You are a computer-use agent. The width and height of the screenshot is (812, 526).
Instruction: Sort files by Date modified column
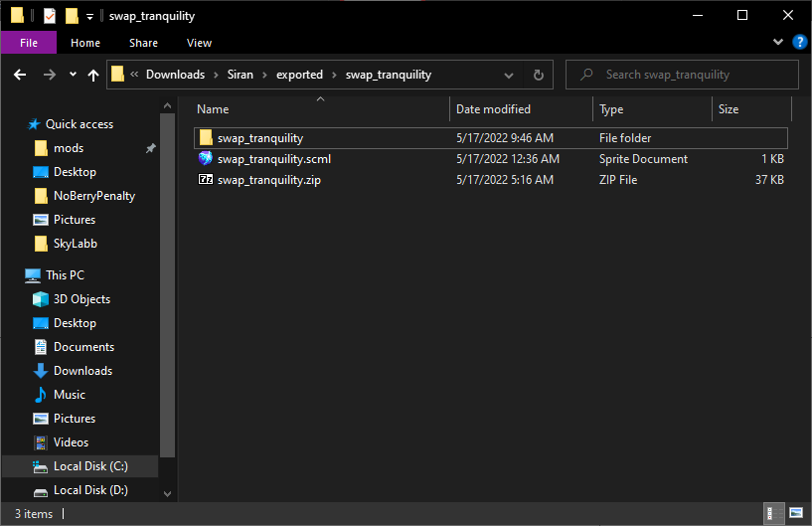493,109
